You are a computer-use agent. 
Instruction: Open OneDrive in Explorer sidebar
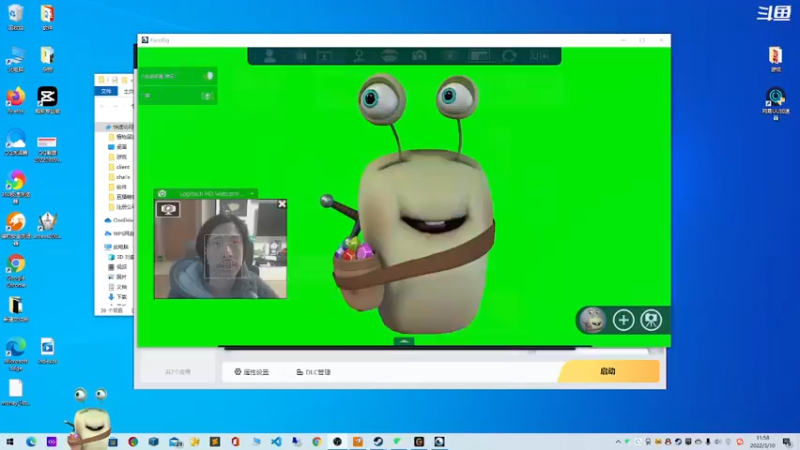(x=118, y=220)
